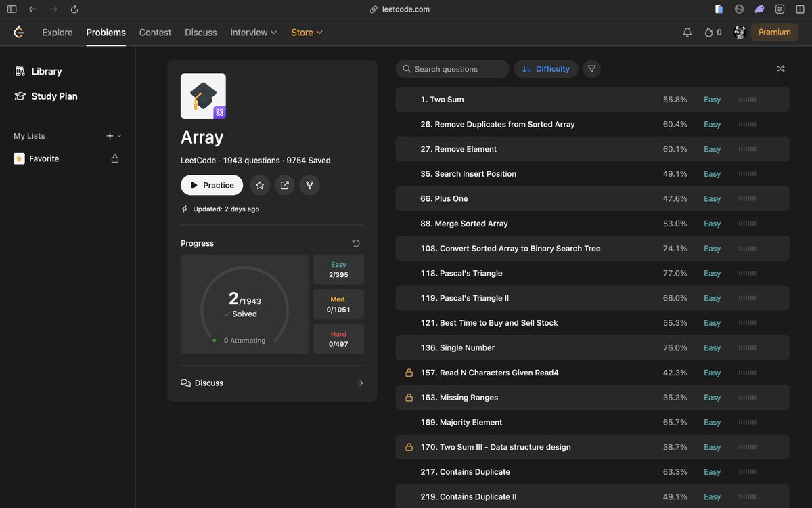Select the Problems tab

click(106, 33)
